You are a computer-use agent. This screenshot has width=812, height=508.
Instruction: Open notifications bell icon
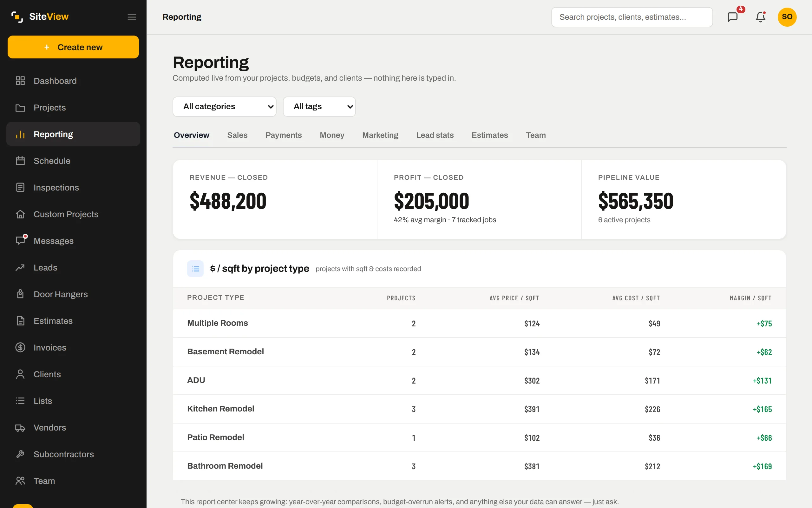click(760, 17)
